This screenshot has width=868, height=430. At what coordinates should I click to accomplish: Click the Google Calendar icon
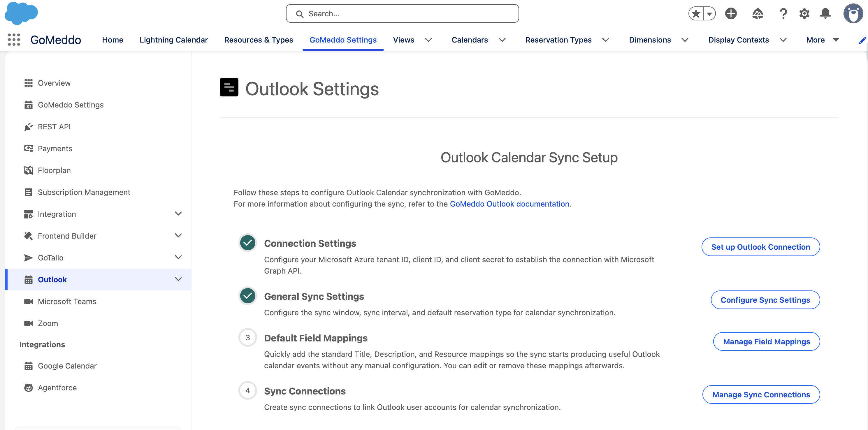(x=28, y=366)
